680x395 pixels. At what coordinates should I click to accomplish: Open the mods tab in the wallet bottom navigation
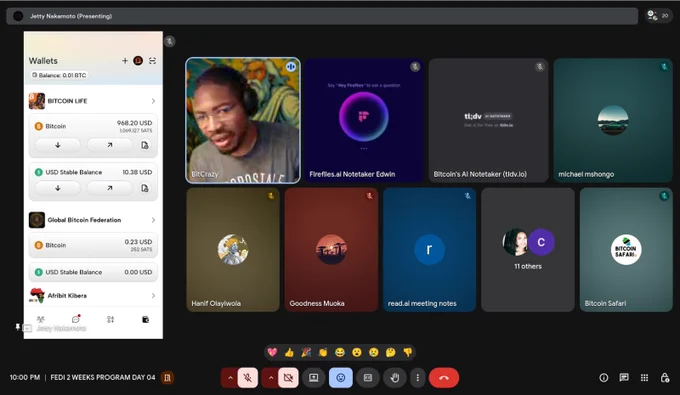click(111, 320)
